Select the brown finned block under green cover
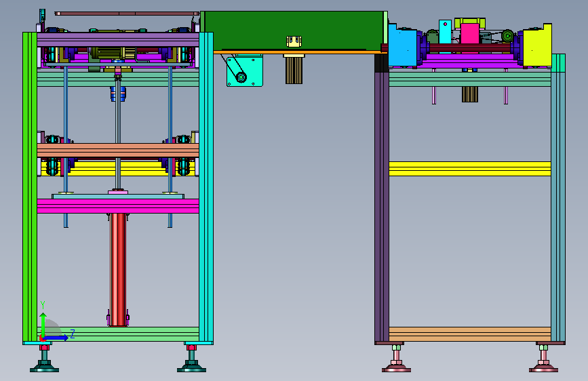Image resolution: width=588 pixels, height=381 pixels. point(294,71)
